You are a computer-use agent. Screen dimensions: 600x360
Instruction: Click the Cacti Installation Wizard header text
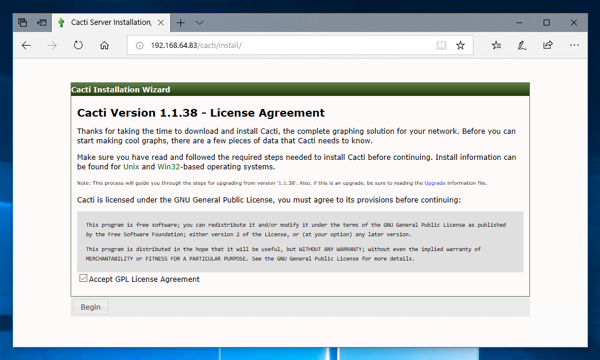[121, 90]
